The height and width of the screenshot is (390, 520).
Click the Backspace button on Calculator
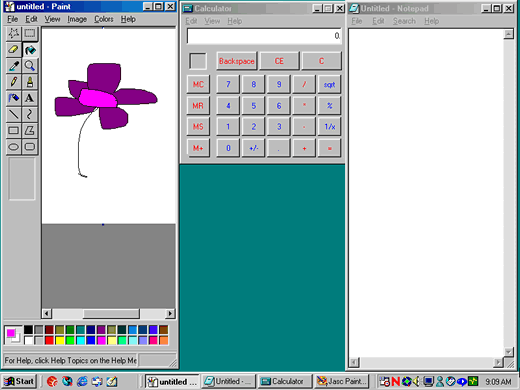pos(237,61)
